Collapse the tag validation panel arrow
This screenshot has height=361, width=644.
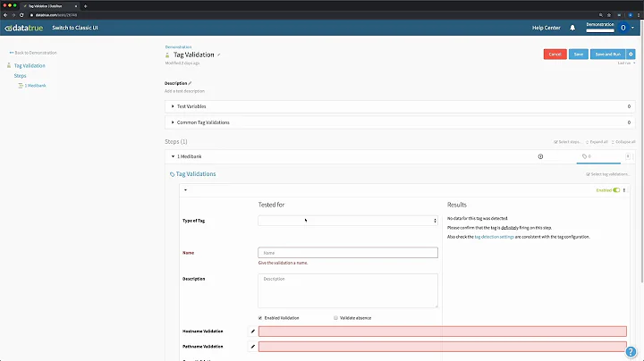coord(186,190)
